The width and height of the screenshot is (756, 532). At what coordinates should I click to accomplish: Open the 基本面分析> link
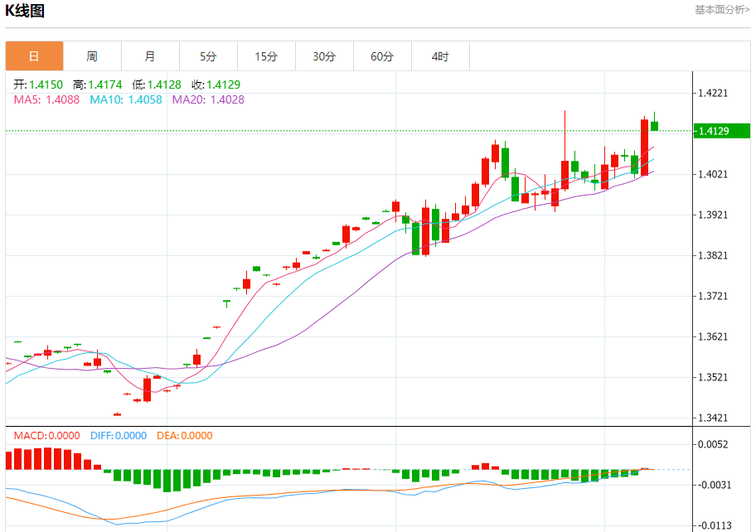coord(722,10)
